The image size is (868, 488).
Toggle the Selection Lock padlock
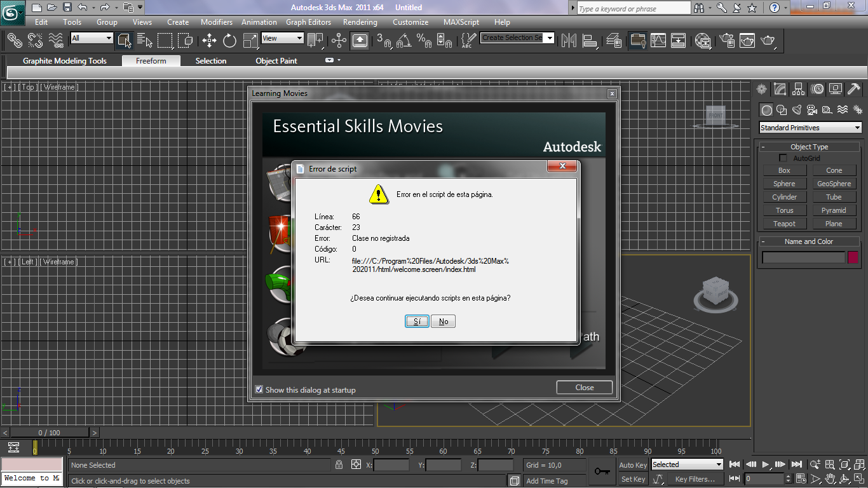[339, 464]
